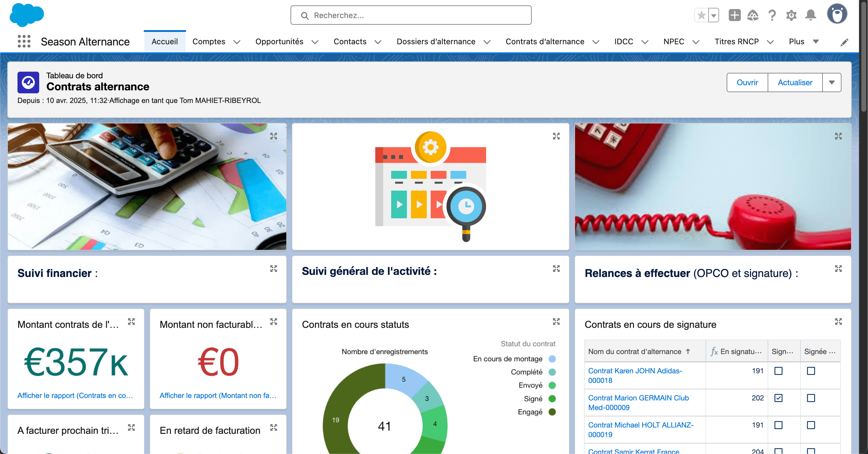Sort by Nom du contrat d'alternance column

point(639,351)
